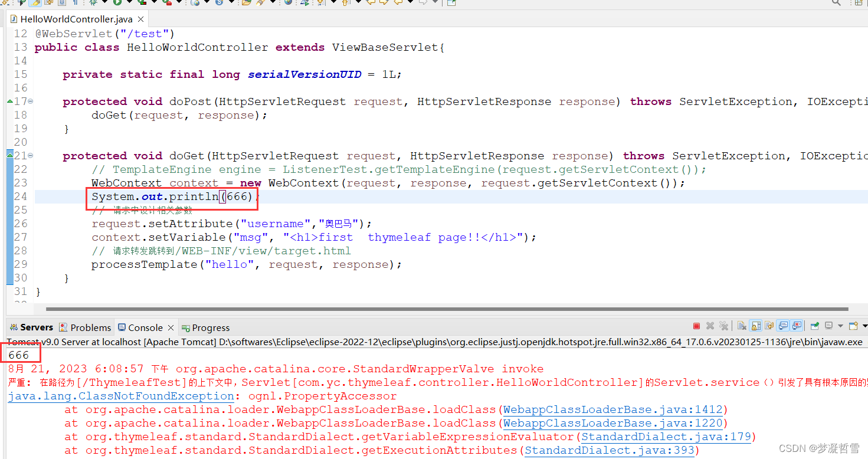The width and height of the screenshot is (868, 459).
Task: Toggle show console when standard out changes
Action: (783, 326)
